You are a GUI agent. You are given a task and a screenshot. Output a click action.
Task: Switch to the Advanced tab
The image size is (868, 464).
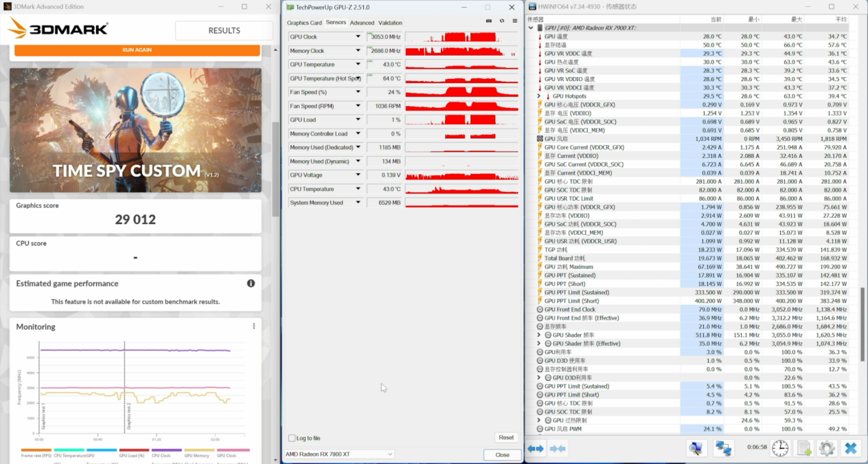(x=362, y=23)
